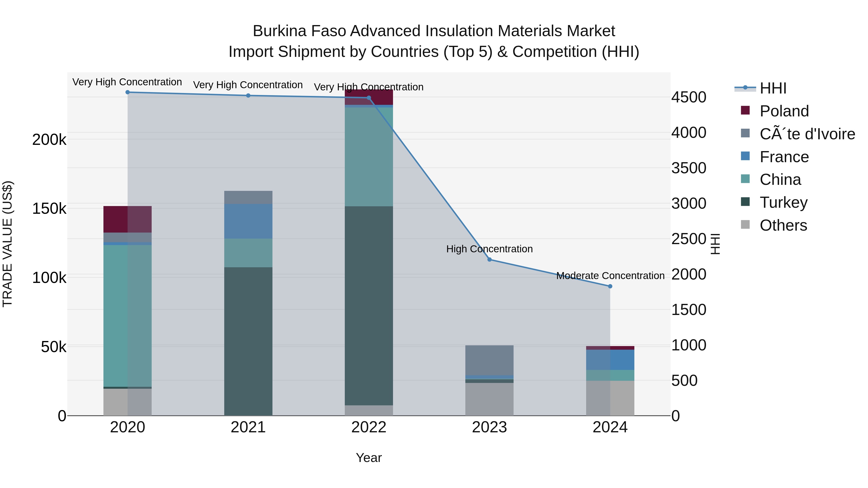Select the China segment in the 2020 bar
Image resolution: width=868 pixels, height=488 pixels.
[127, 316]
